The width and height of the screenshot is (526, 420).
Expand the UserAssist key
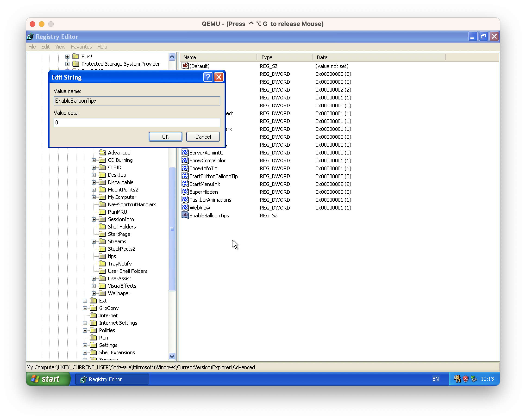point(94,279)
